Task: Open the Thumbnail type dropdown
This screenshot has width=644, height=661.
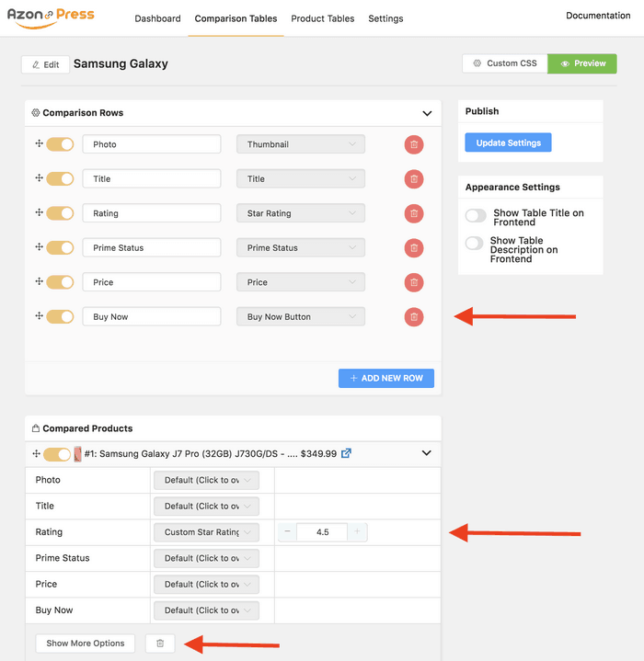Action: tap(301, 144)
